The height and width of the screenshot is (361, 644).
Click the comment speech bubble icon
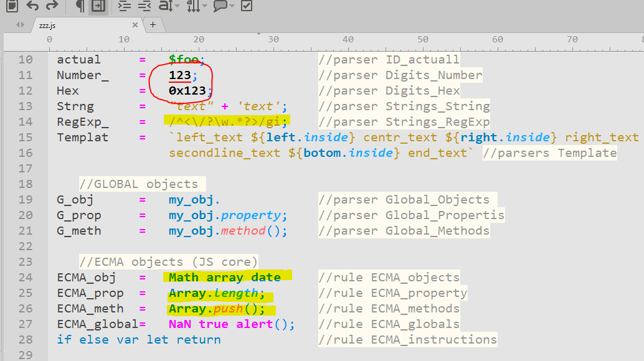(x=220, y=6)
